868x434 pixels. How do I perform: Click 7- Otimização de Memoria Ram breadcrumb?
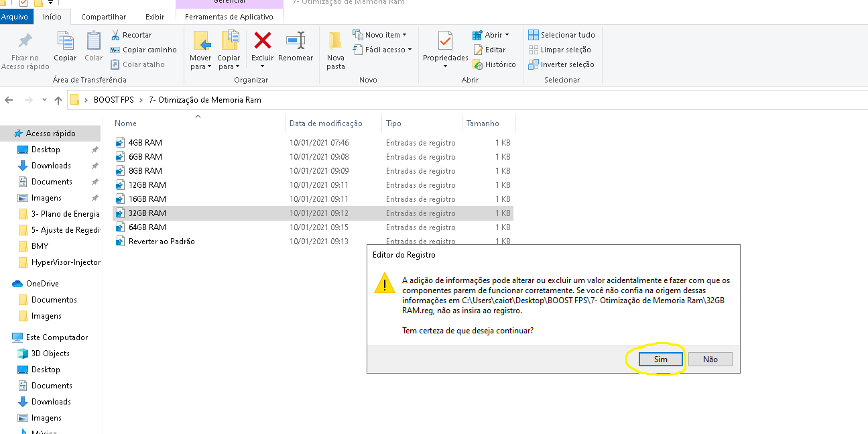(x=205, y=100)
